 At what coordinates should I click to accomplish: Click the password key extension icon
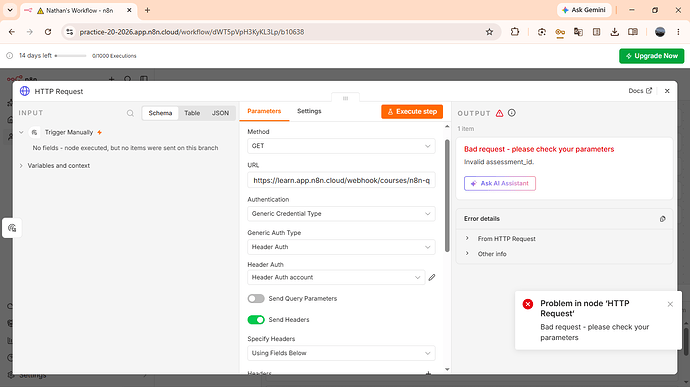(x=560, y=32)
